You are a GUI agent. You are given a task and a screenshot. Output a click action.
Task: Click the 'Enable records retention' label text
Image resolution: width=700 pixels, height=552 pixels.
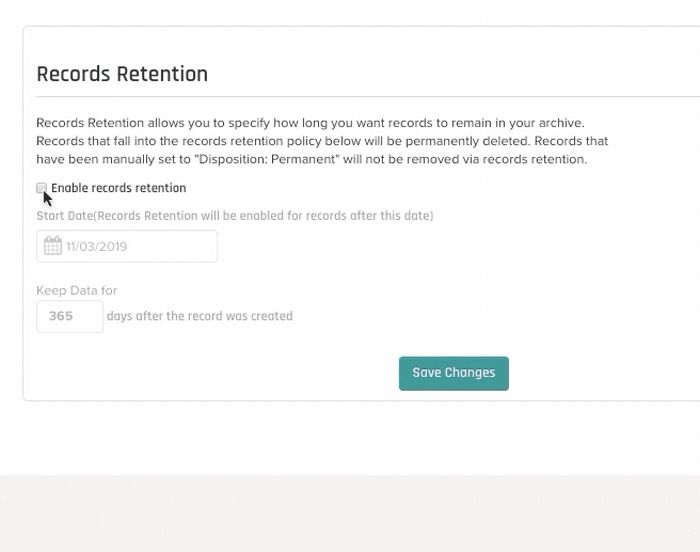tap(119, 188)
